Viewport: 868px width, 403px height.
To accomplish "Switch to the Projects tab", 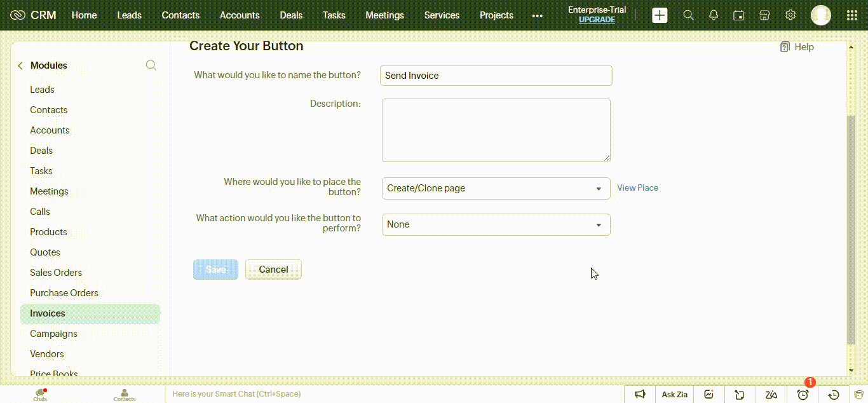I will click(x=496, y=15).
